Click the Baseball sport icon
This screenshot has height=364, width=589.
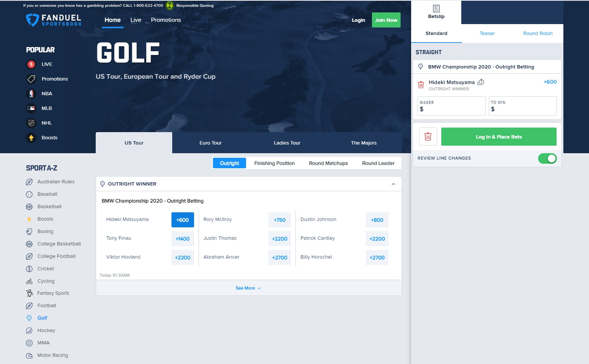pyautogui.click(x=29, y=194)
